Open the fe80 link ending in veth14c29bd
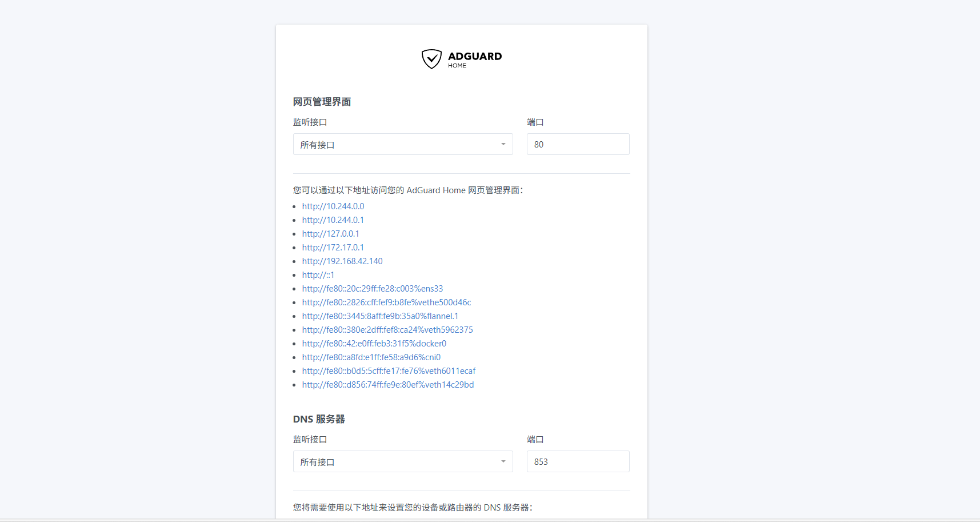This screenshot has width=980, height=522. (388, 385)
